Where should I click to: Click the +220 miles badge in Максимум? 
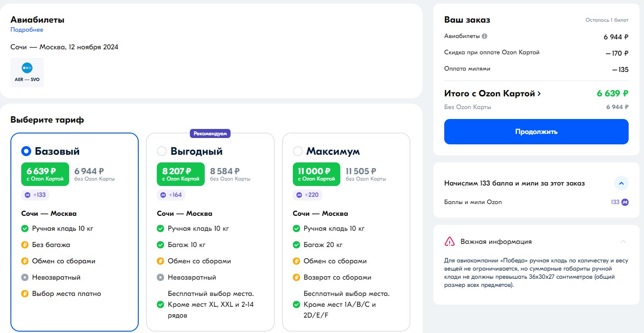point(307,195)
